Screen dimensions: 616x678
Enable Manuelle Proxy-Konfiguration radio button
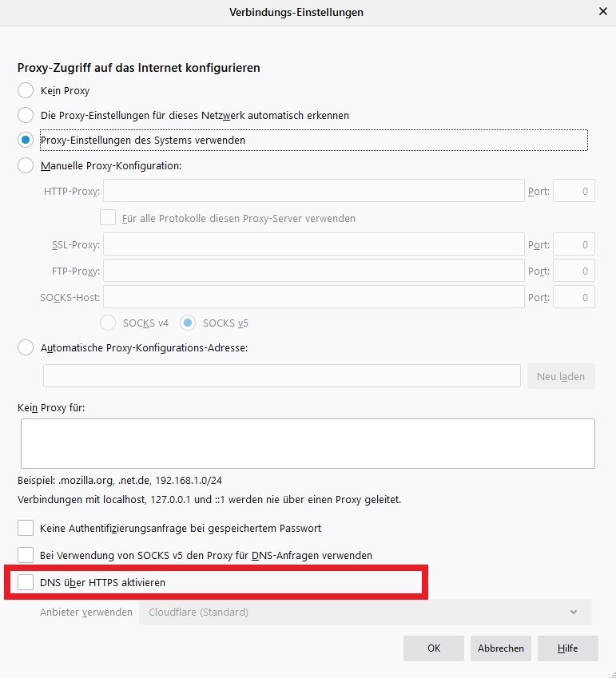(x=26, y=165)
